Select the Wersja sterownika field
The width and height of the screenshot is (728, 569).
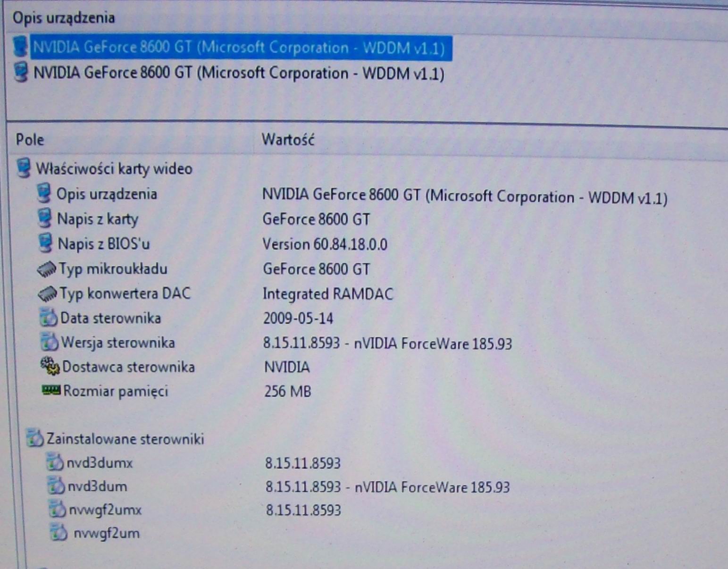click(118, 343)
